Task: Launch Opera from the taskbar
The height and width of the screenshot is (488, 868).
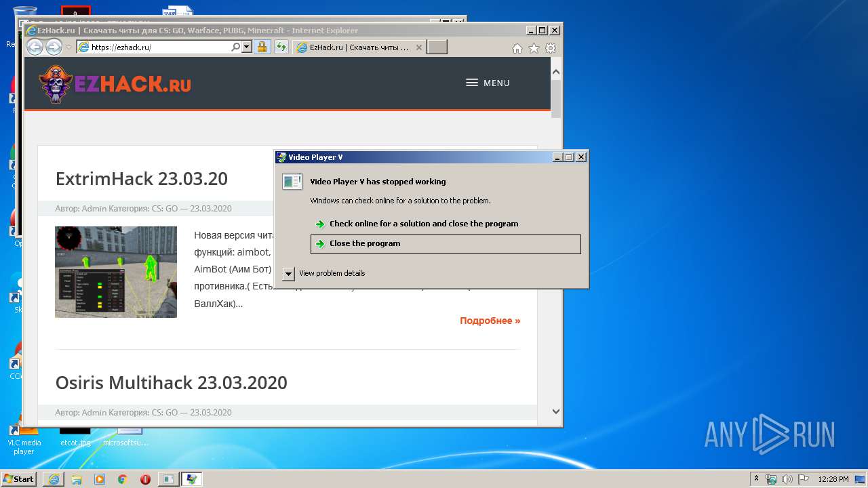Action: [x=145, y=479]
